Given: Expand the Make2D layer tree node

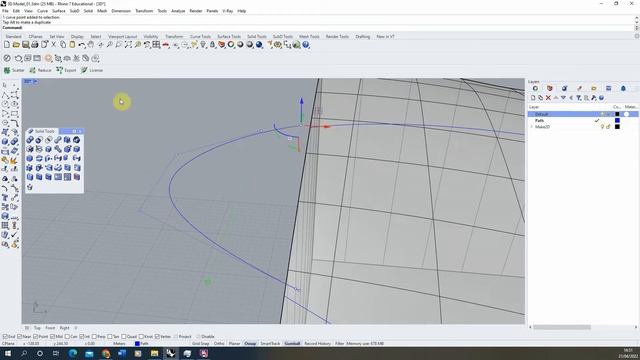Looking at the screenshot, I should coord(531,127).
